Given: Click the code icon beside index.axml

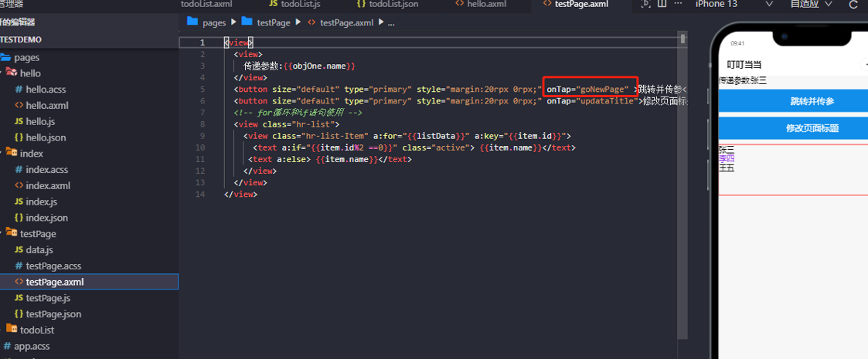Looking at the screenshot, I should [19, 185].
